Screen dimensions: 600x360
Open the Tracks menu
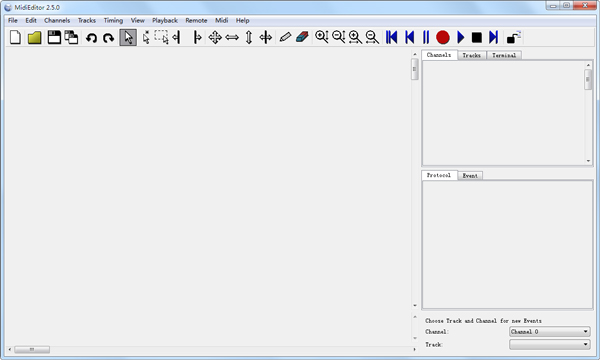pos(87,21)
